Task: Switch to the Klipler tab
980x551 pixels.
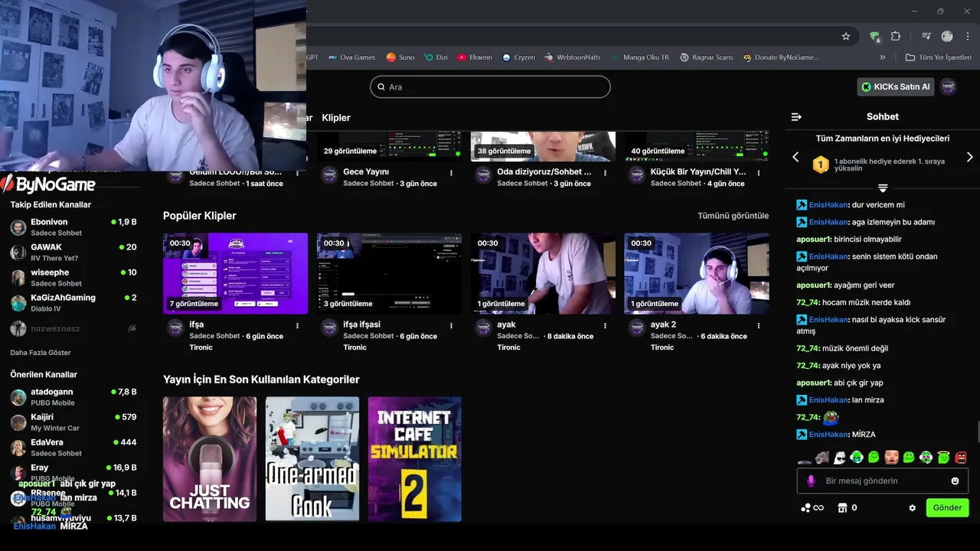Action: 336,118
